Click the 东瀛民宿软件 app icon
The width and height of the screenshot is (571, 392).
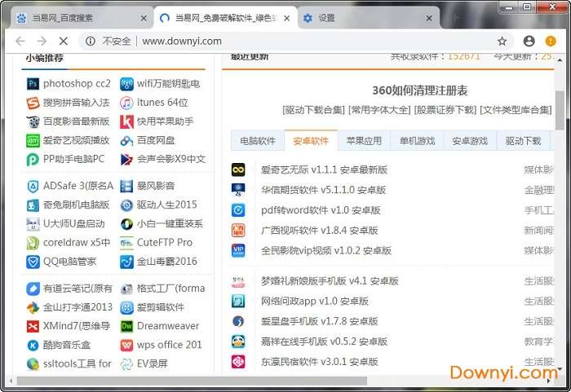[x=238, y=362]
